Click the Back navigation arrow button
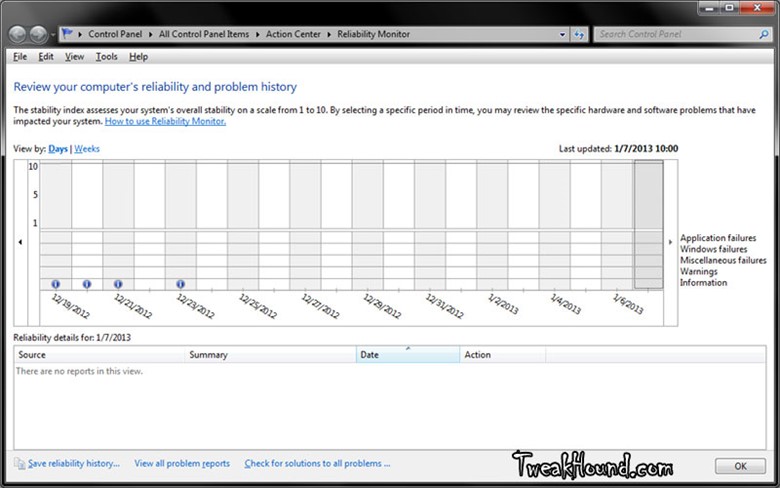The image size is (780, 488). point(17,34)
